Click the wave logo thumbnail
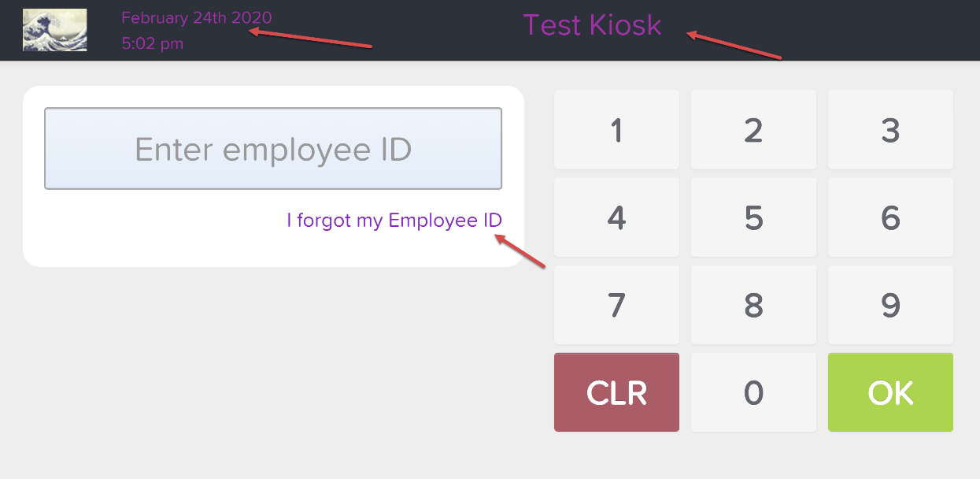Screen dimensions: 980x479 pos(55,30)
